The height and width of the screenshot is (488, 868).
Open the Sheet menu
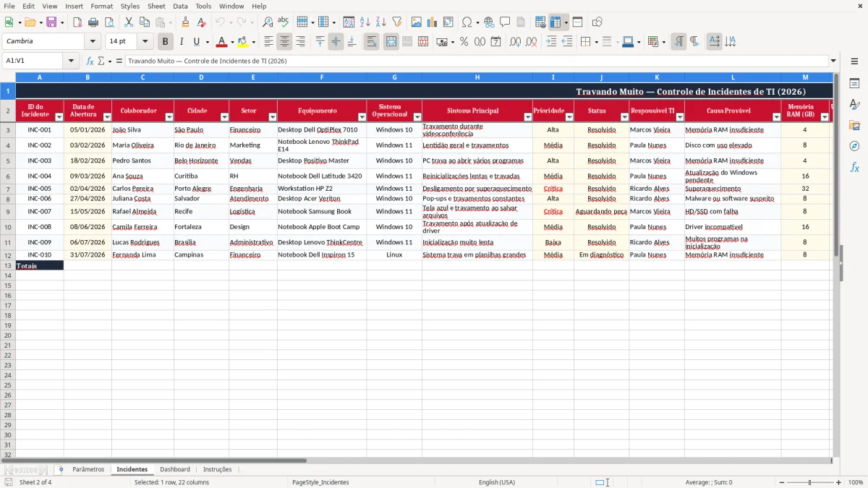coord(156,6)
